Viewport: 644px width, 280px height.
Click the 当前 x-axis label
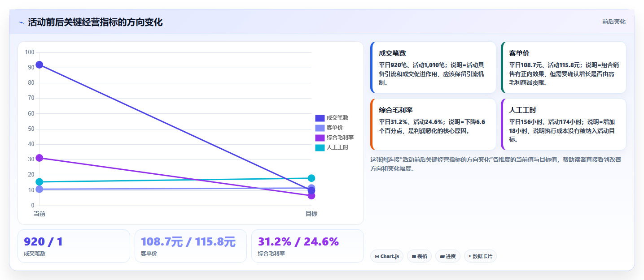39,214
